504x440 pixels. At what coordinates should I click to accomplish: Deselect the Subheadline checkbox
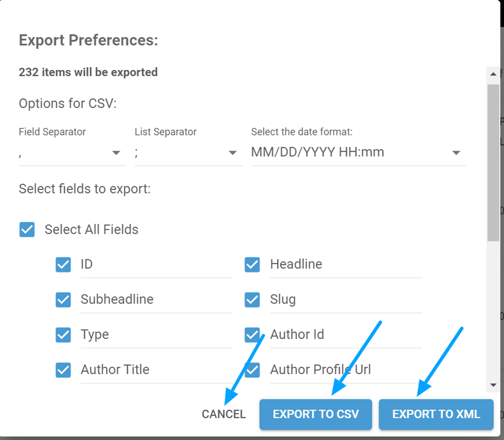(x=63, y=300)
